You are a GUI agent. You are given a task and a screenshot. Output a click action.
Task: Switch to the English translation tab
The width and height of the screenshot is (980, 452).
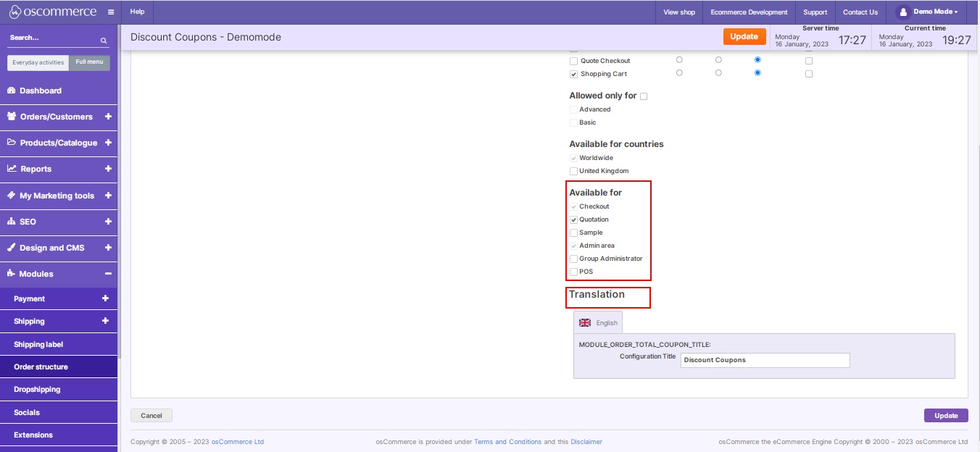point(598,323)
